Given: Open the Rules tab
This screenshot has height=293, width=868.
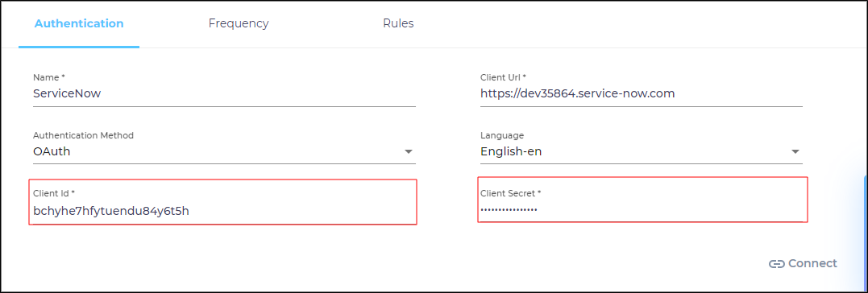Looking at the screenshot, I should click(398, 23).
